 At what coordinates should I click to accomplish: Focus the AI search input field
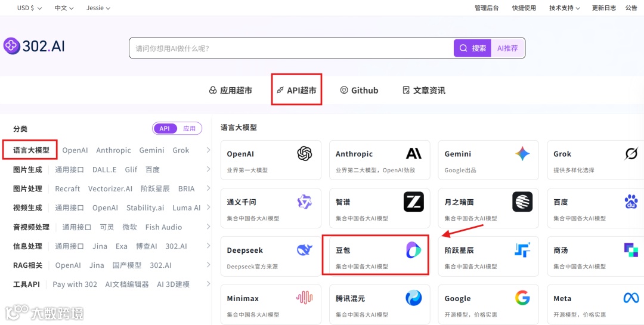click(x=292, y=48)
